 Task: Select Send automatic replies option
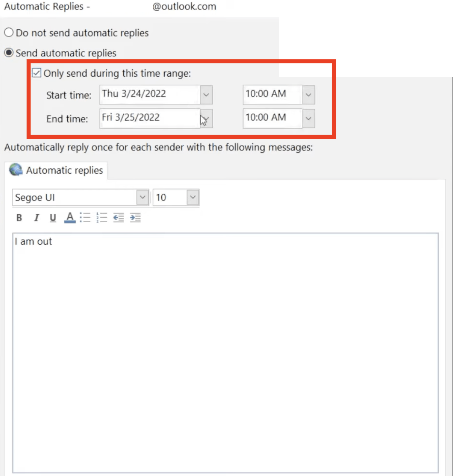pos(9,52)
